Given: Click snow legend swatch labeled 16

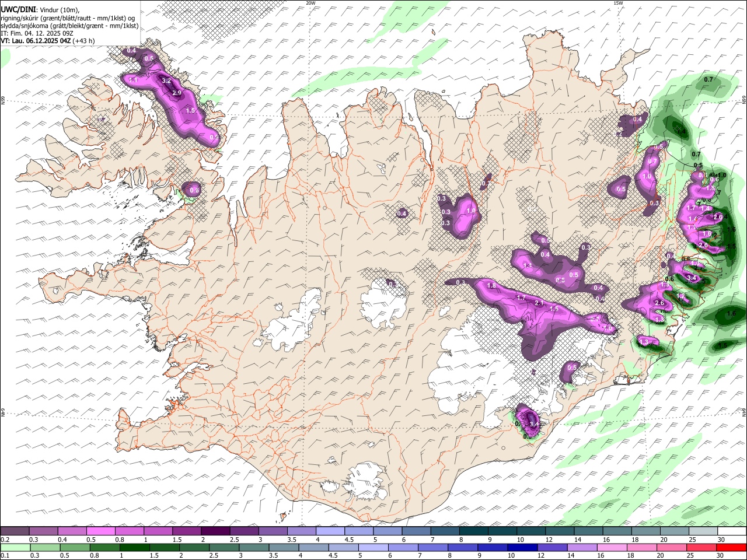Looking at the screenshot, I should coord(617,531).
